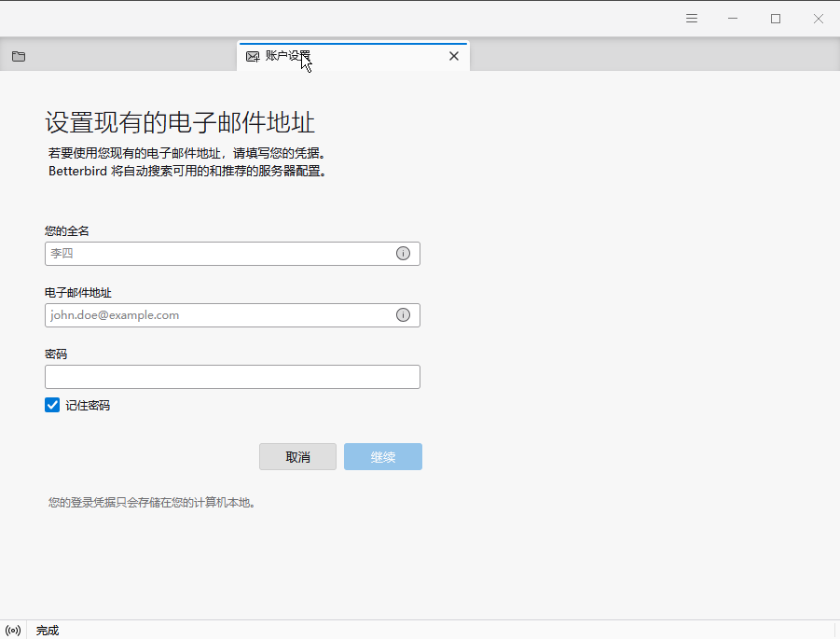Focus the 密码 input field
The image size is (840, 639).
232,377
